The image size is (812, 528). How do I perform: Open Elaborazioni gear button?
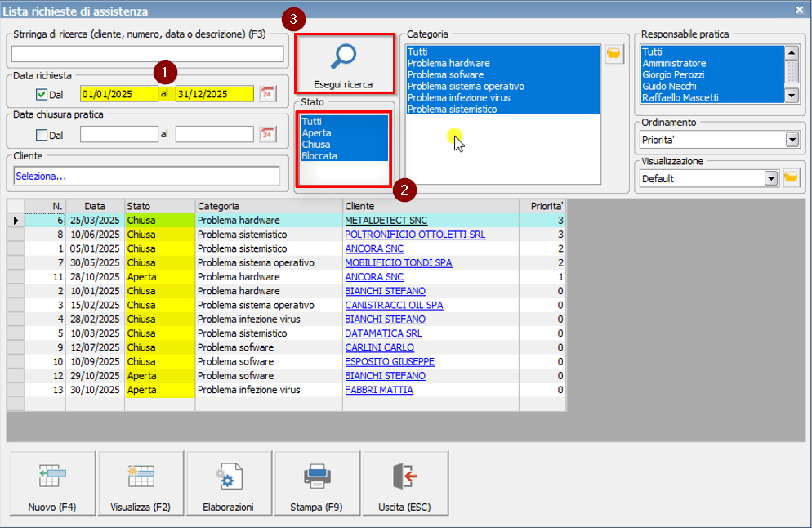pos(229,484)
